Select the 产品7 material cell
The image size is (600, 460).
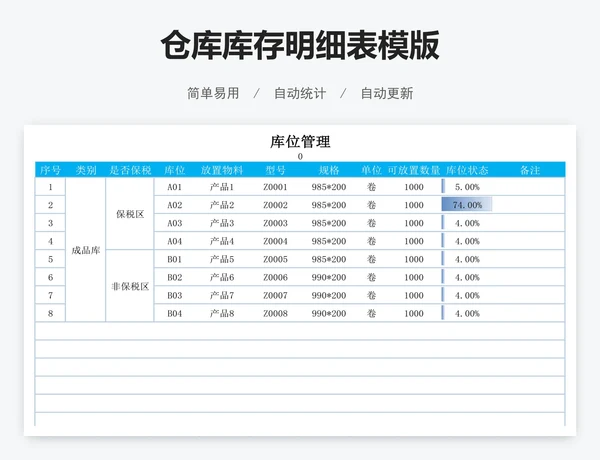[x=222, y=295]
